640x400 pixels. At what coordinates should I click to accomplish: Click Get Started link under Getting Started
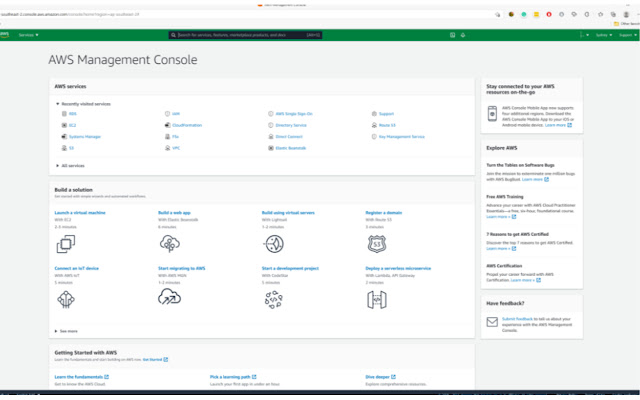click(155, 360)
